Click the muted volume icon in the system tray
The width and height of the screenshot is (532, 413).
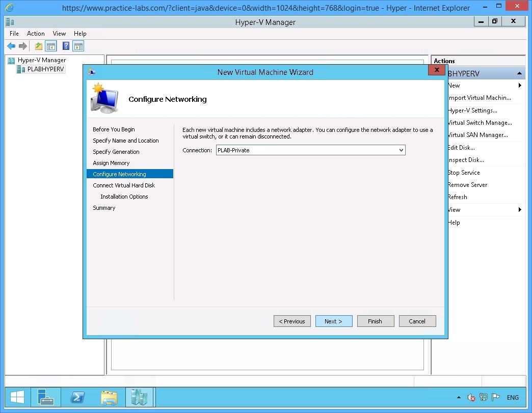(x=471, y=397)
